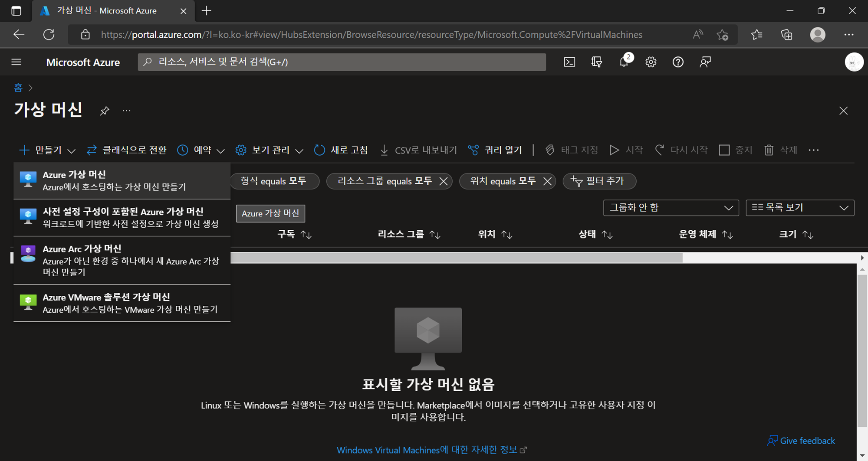
Task: Sort by the 구독 column
Action: (294, 234)
